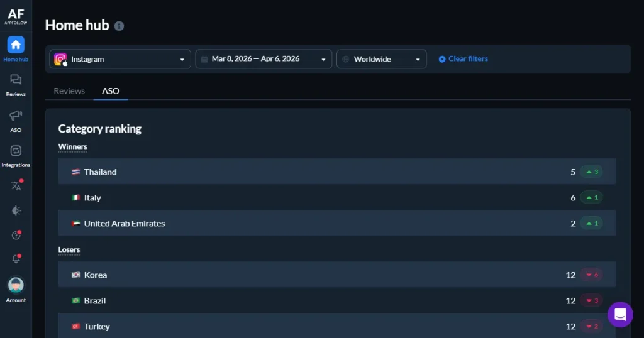Go to Home hub in sidebar

pyautogui.click(x=16, y=49)
